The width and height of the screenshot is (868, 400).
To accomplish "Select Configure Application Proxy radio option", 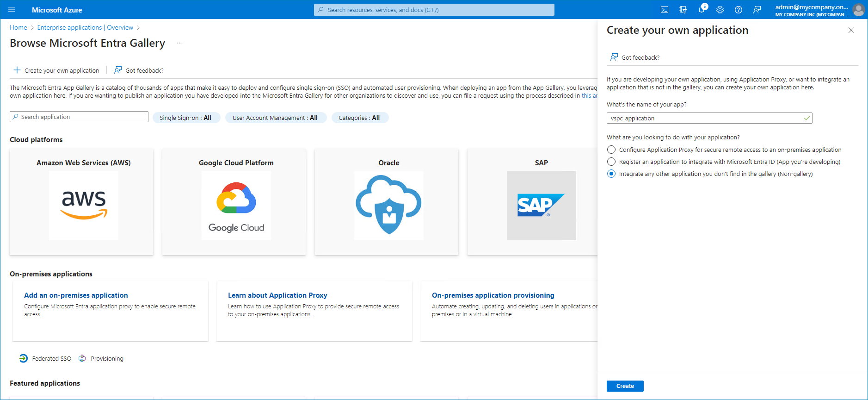I will coord(611,150).
